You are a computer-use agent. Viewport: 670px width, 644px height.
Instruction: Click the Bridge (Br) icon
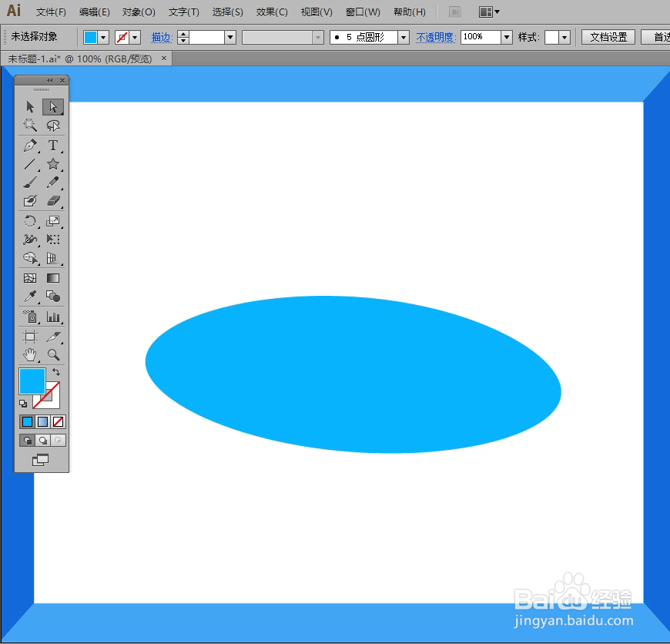point(455,12)
